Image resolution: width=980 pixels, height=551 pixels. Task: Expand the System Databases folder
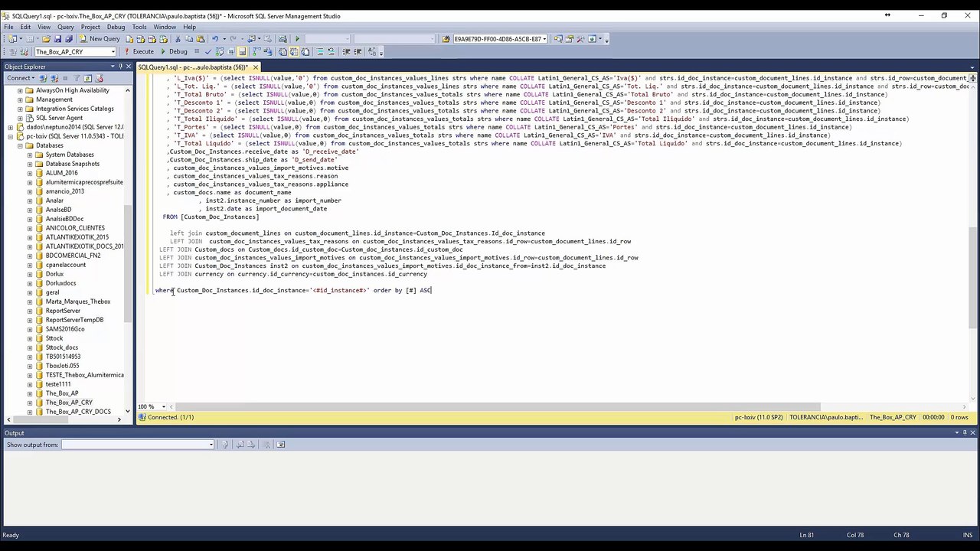pos(30,155)
